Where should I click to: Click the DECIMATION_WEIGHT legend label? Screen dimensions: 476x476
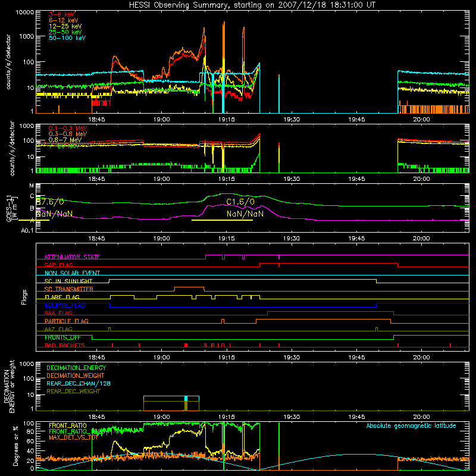pos(76,375)
